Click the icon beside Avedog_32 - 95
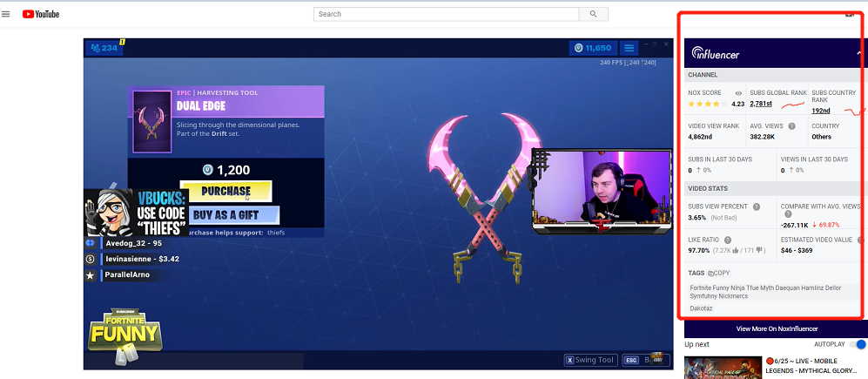This screenshot has height=379, width=868. coord(91,243)
